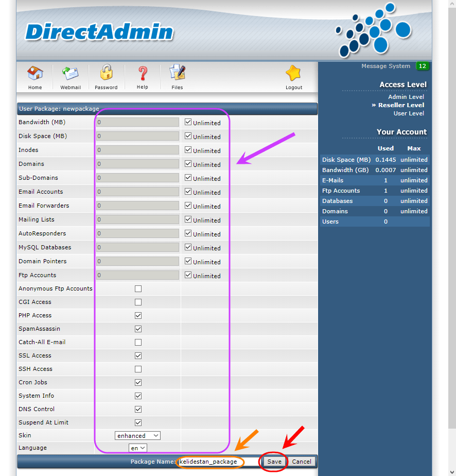456x476 pixels.
Task: Uncheck Unlimited for Email Forwarders
Action: click(188, 206)
